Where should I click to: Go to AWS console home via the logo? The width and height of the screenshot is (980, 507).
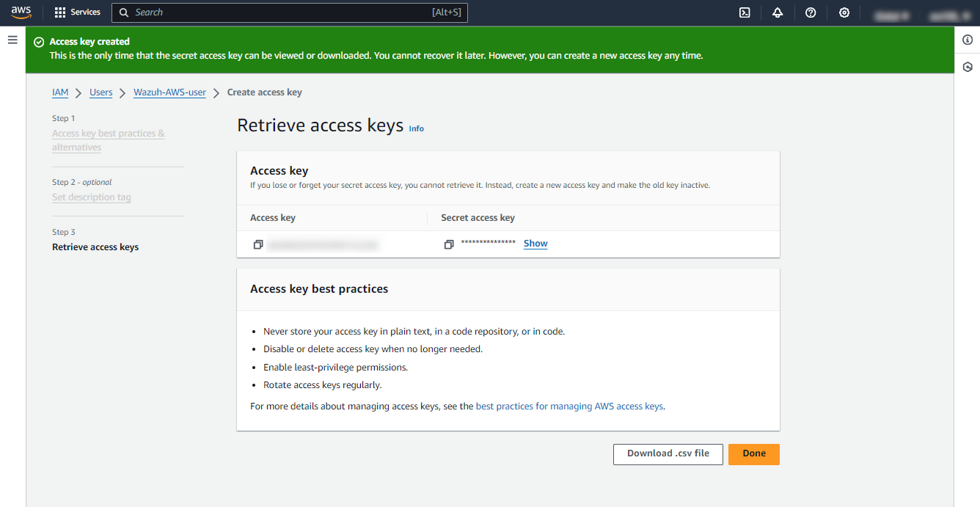pos(21,12)
